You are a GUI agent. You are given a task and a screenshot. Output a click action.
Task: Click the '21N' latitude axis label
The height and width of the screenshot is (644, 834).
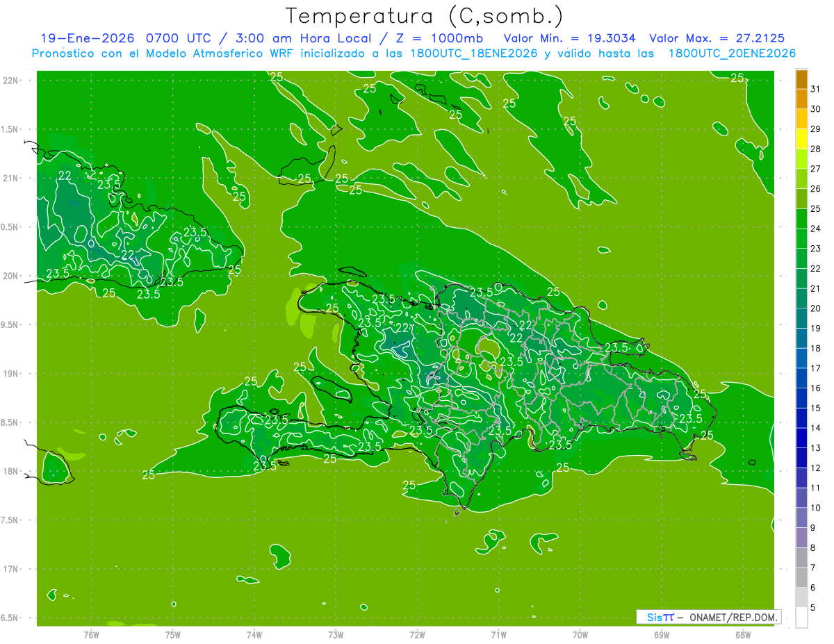pos(10,178)
